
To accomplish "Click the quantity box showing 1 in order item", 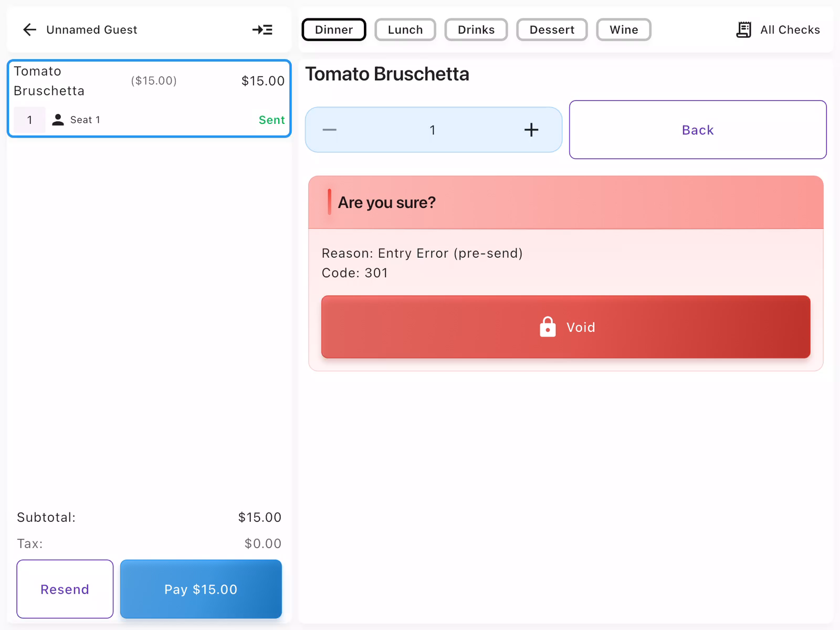I will [x=30, y=120].
